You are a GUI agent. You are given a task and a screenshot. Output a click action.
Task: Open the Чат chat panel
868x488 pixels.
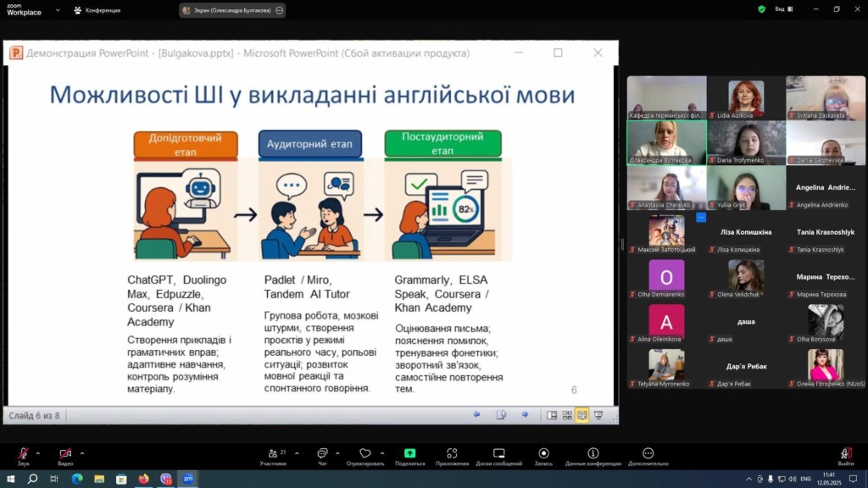tap(322, 457)
